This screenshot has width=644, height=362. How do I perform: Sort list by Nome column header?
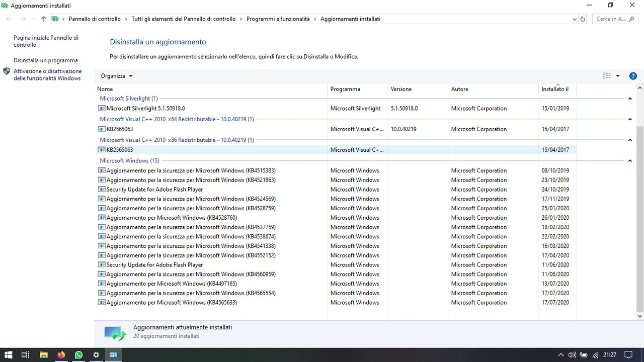click(211, 89)
